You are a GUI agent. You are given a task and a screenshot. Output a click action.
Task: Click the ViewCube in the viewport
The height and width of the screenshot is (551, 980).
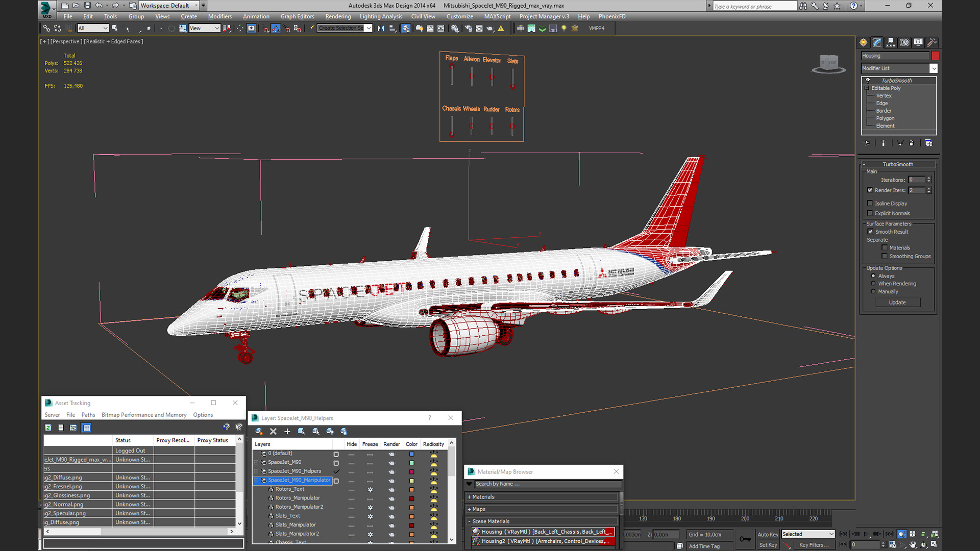coord(829,63)
